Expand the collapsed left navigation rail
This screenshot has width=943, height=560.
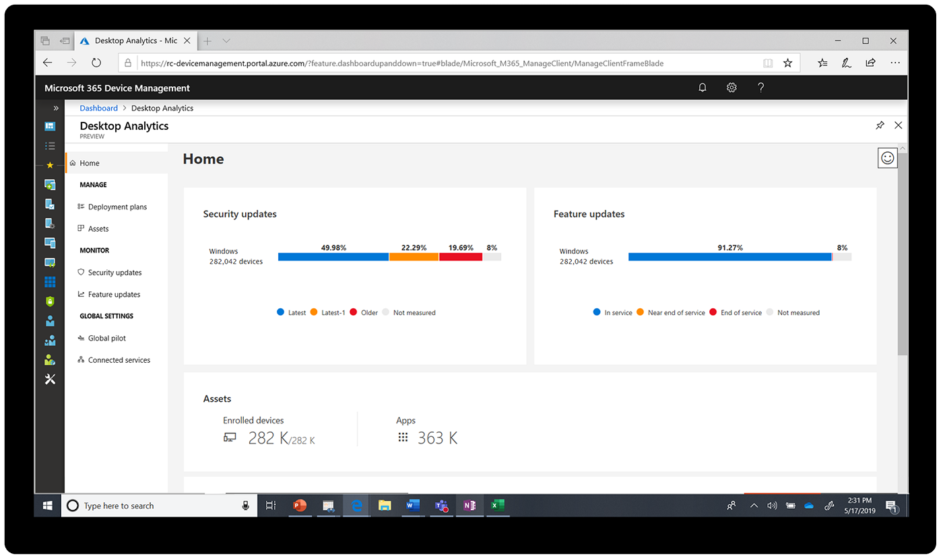point(55,108)
